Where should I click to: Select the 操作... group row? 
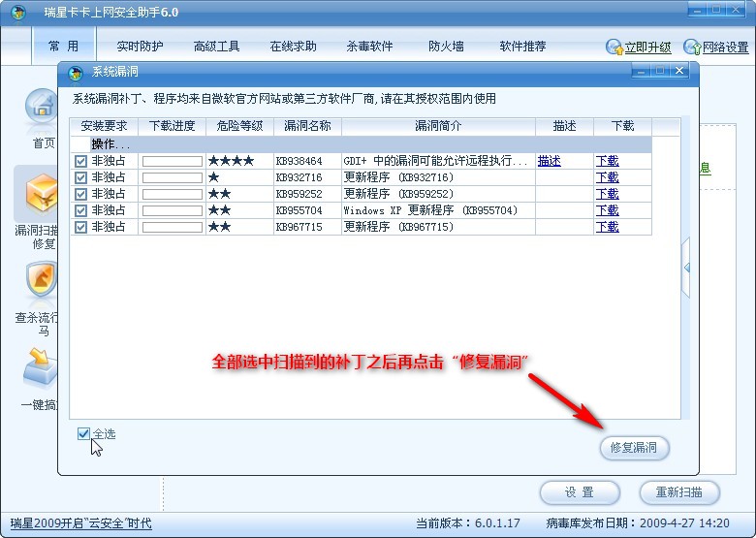(362, 144)
